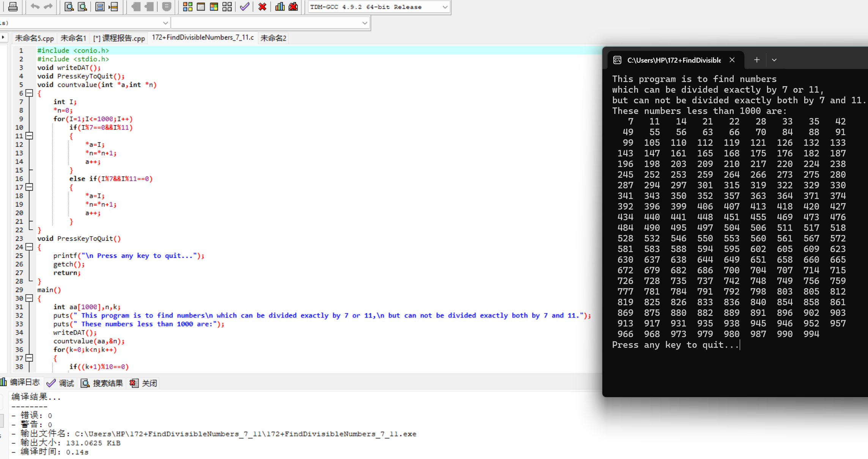Screen dimensions: 868x459
Task: Open the 调试 debug panel tab
Action: 60,383
